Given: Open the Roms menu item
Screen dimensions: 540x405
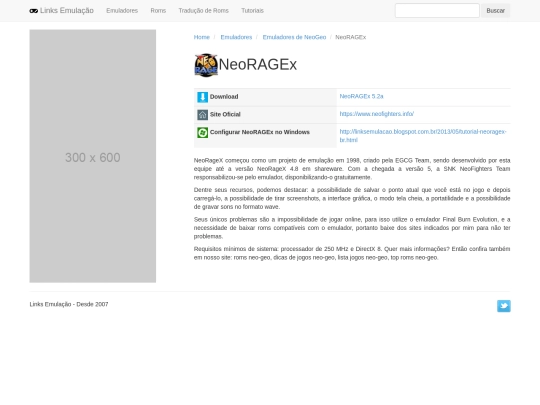Looking at the screenshot, I should point(158,11).
